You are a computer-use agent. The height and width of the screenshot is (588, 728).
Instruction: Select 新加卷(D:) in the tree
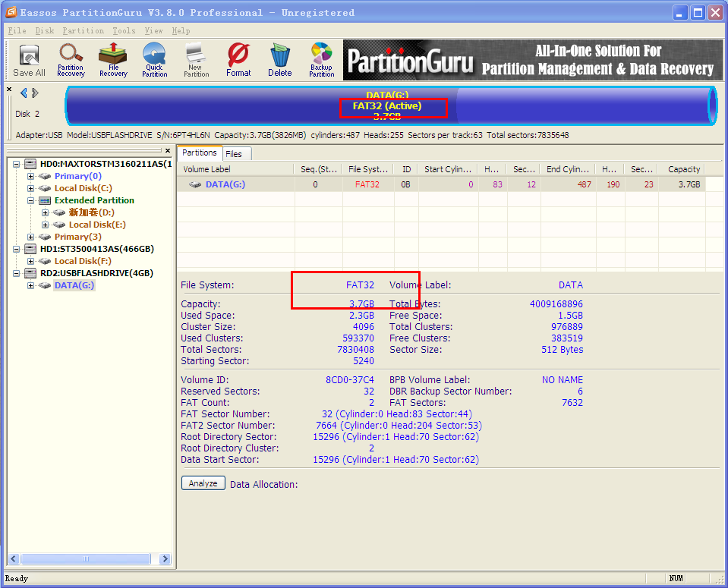click(91, 212)
